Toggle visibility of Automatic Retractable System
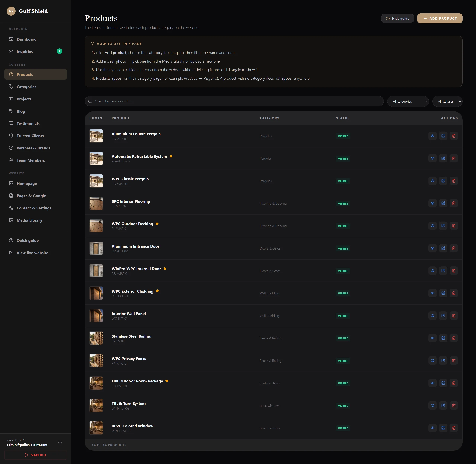 point(432,158)
